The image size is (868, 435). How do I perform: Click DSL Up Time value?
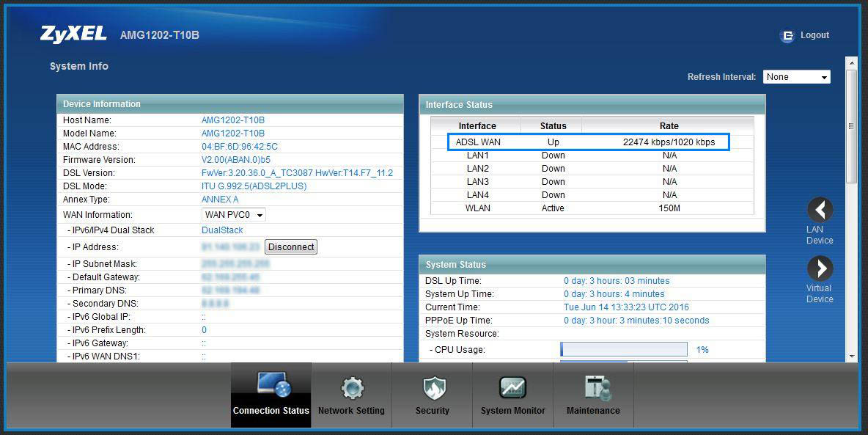point(617,281)
